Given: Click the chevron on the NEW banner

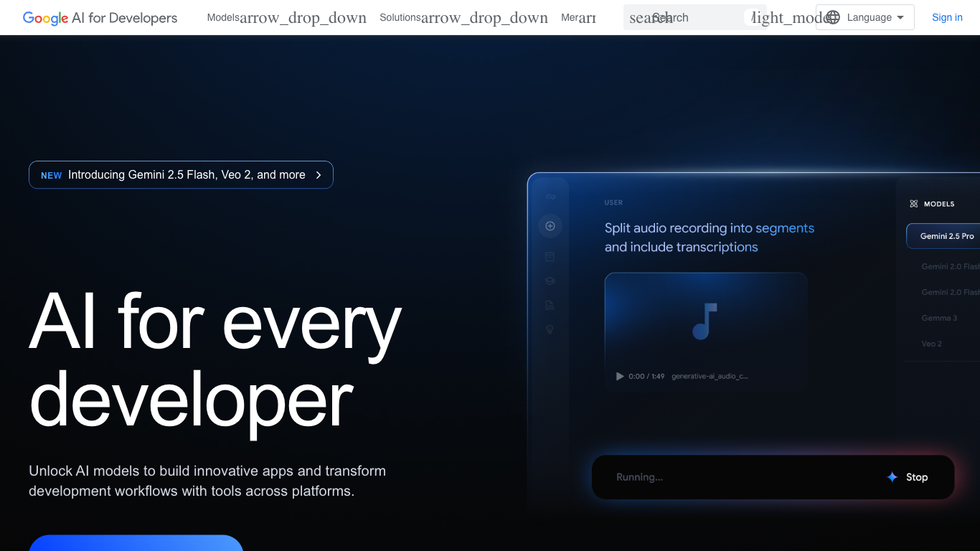Looking at the screenshot, I should pyautogui.click(x=319, y=175).
